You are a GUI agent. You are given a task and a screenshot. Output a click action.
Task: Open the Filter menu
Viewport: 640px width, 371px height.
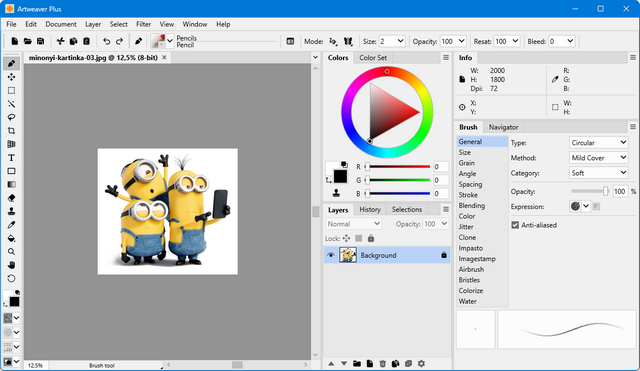[143, 24]
